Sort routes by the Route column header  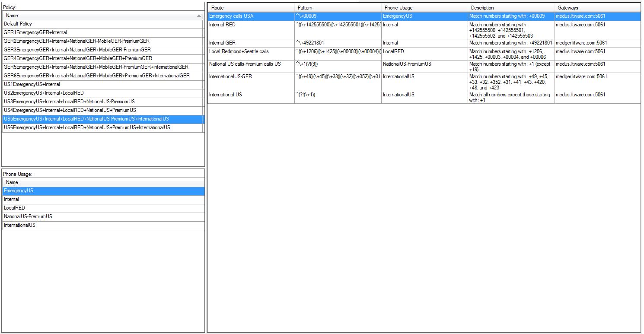click(251, 8)
